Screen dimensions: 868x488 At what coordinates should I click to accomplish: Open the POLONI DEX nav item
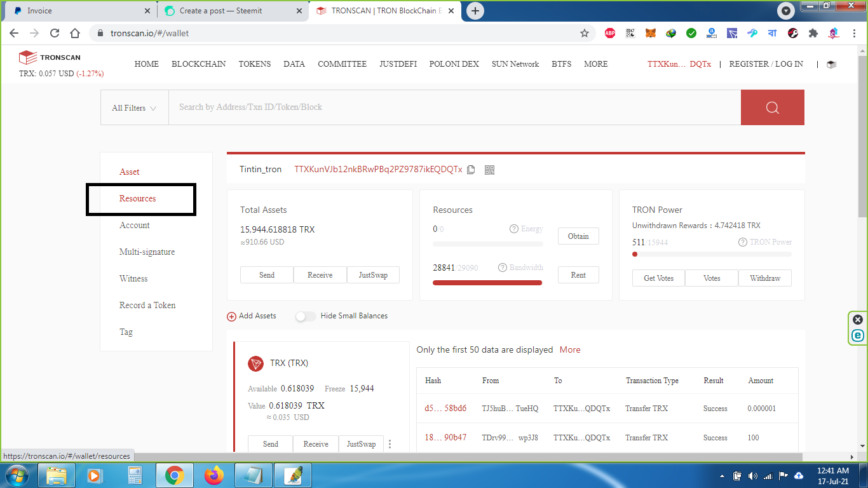pyautogui.click(x=454, y=64)
